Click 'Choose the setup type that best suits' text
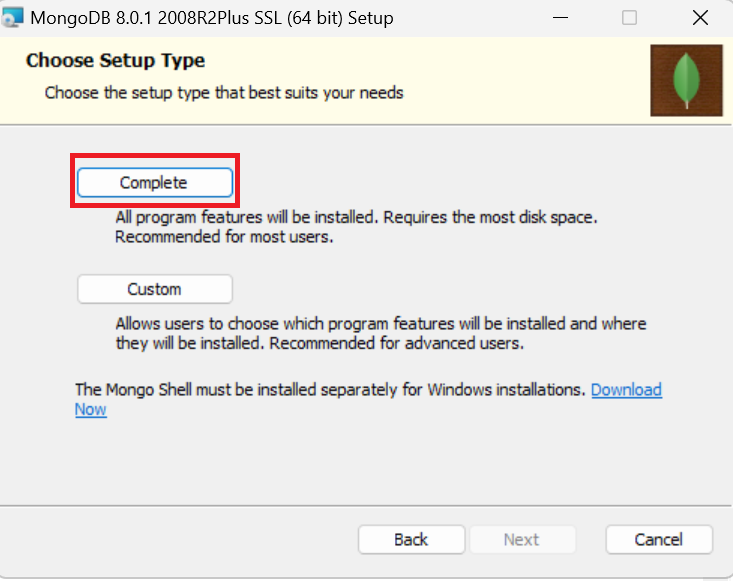Viewport: 733px width, 581px height. click(x=224, y=93)
